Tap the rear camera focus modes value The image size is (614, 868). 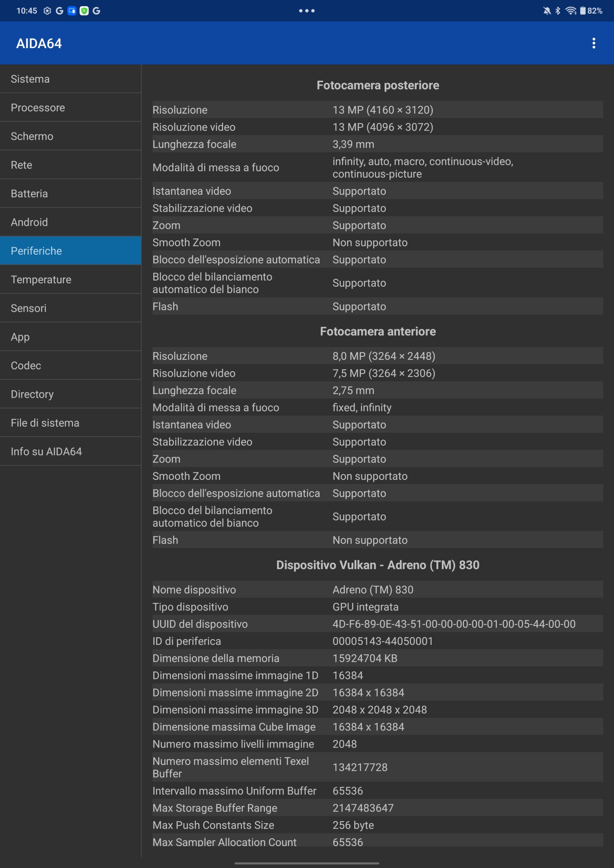click(x=423, y=167)
